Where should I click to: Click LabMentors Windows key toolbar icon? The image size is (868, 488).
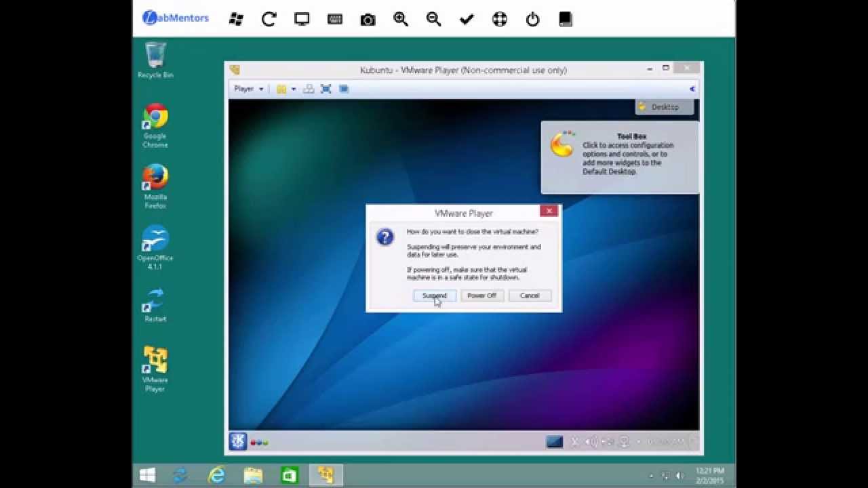(x=236, y=19)
